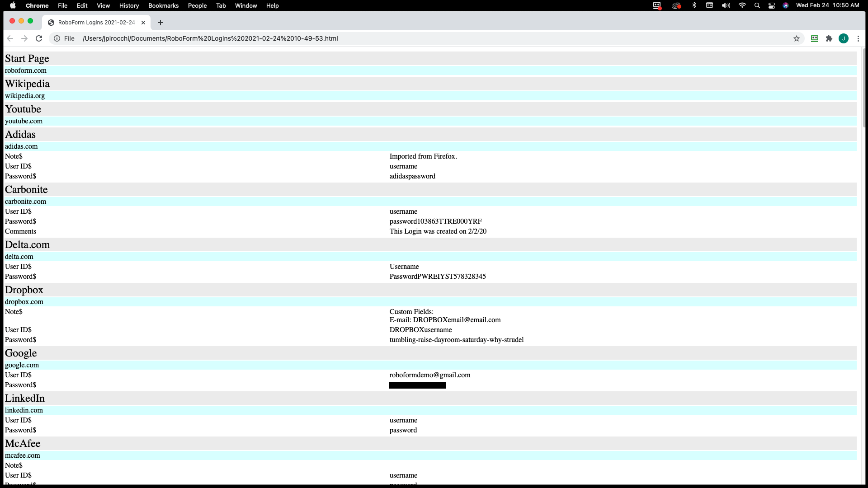Reload the current page
The width and height of the screenshot is (868, 488).
click(39, 38)
